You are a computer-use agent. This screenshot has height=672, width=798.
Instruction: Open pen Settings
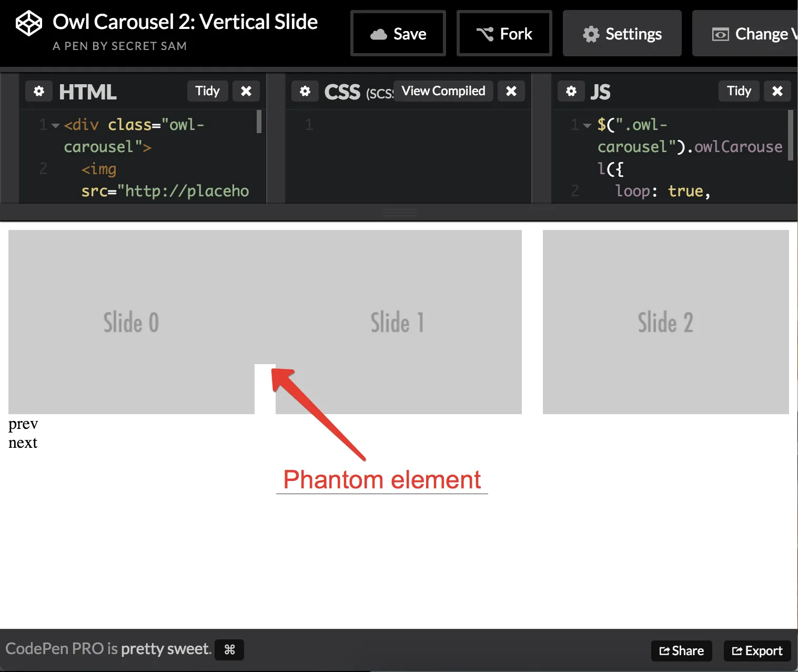[622, 33]
